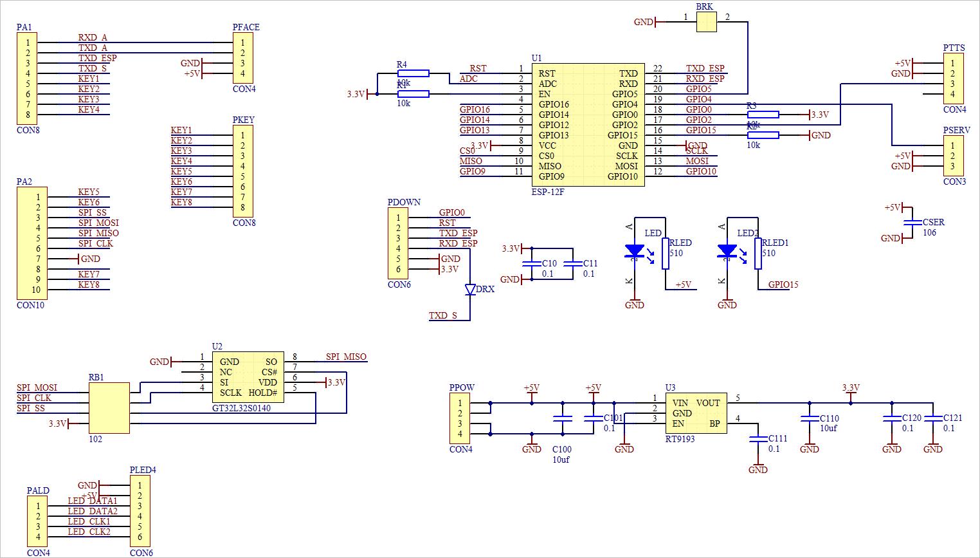Click the SPI_SS net label left of RB1
Image resolution: width=980 pixels, height=558 pixels.
[x=31, y=408]
